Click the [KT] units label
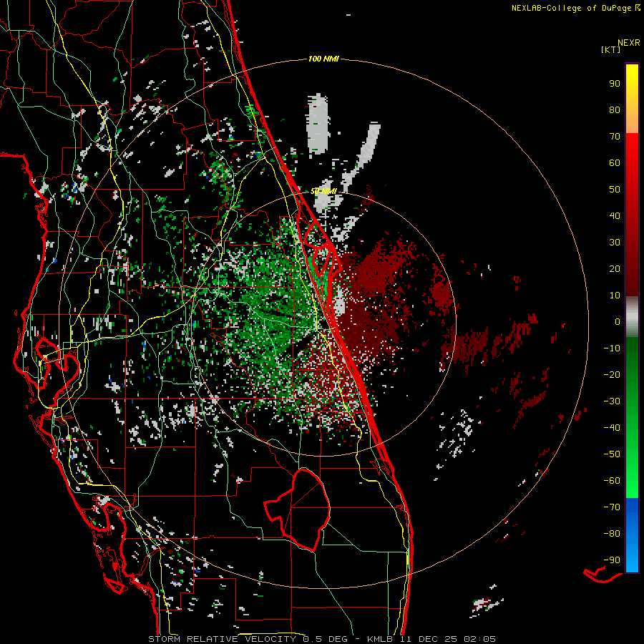The width and height of the screenshot is (644, 644). [611, 49]
